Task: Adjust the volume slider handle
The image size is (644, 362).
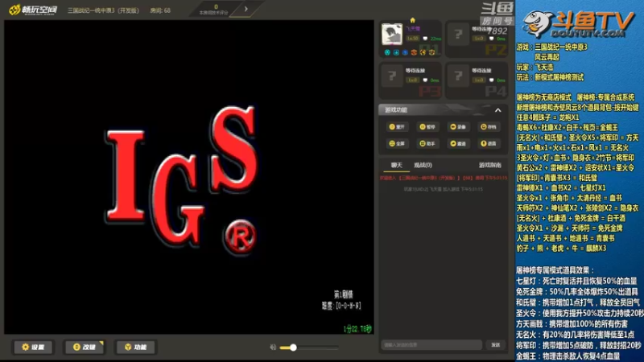Action: click(293, 348)
